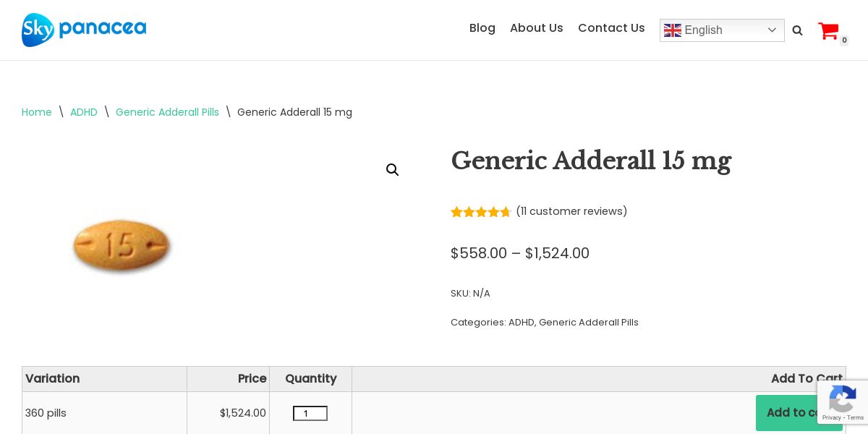Click the UK flag in language selector
Image resolution: width=868 pixels, height=434 pixels.
pyautogui.click(x=673, y=30)
